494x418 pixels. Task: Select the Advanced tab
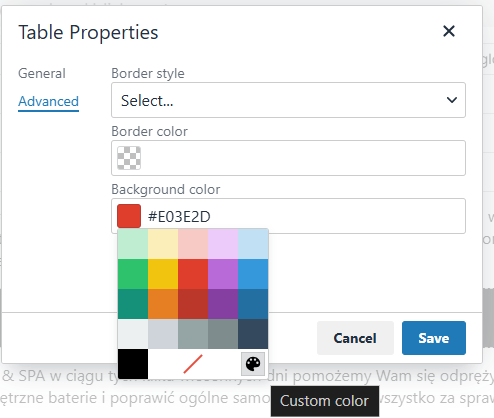click(x=48, y=101)
